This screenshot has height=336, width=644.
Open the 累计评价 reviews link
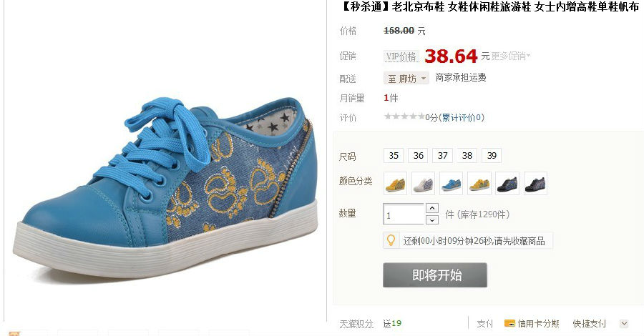463,118
